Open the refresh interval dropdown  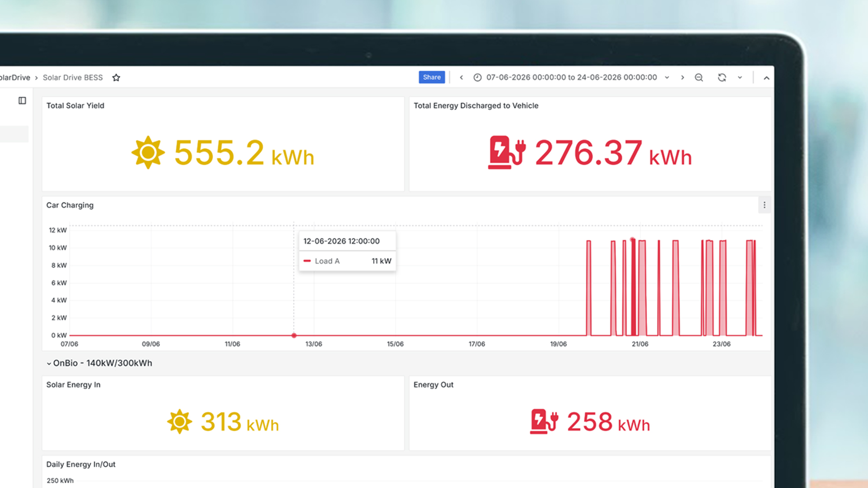(x=740, y=78)
